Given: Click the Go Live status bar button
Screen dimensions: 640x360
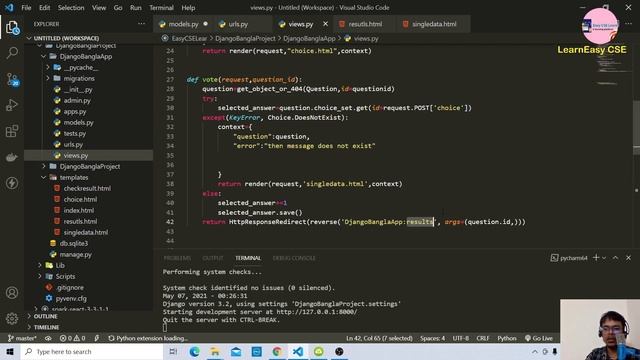Looking at the screenshot, I should coord(539,338).
